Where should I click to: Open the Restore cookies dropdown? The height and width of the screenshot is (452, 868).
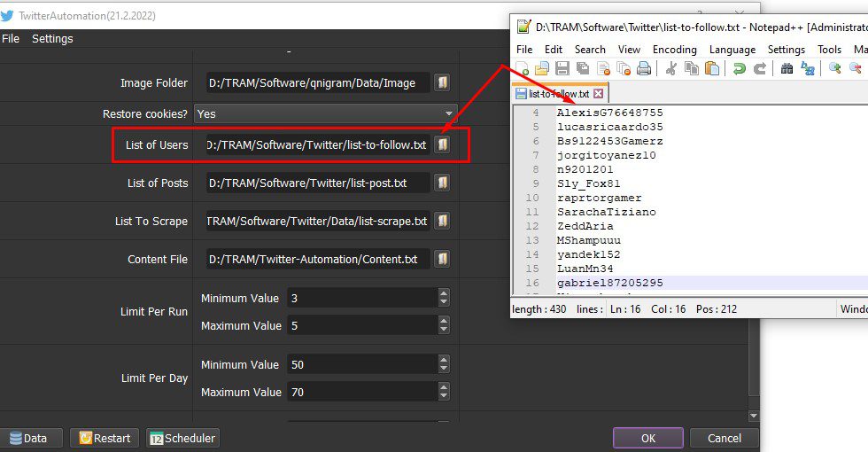point(326,113)
